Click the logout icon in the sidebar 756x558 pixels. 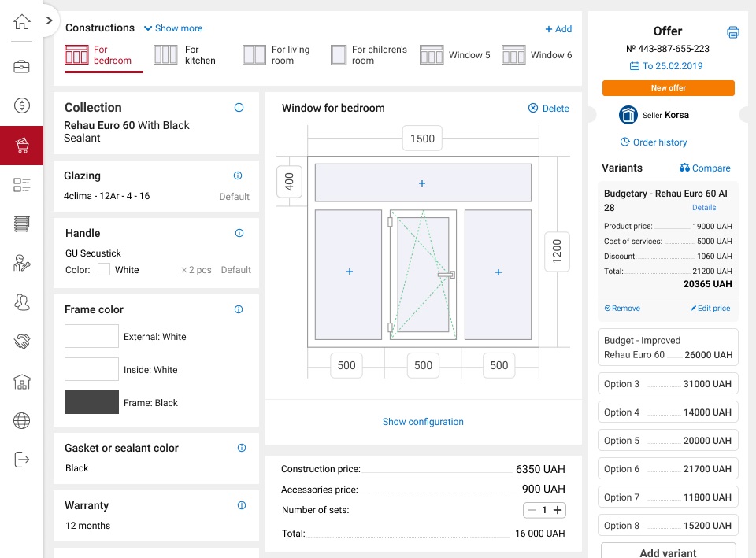pyautogui.click(x=21, y=460)
